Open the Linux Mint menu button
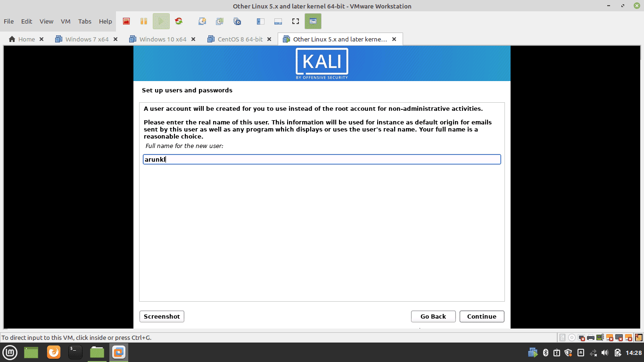Viewport: 644px width, 362px height. [10, 352]
